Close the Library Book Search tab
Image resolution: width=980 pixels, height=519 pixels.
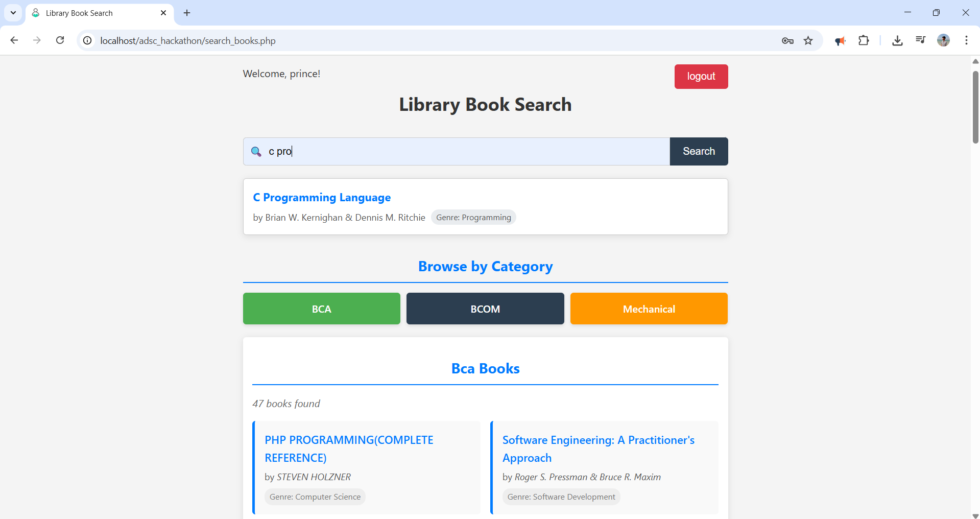(x=163, y=13)
